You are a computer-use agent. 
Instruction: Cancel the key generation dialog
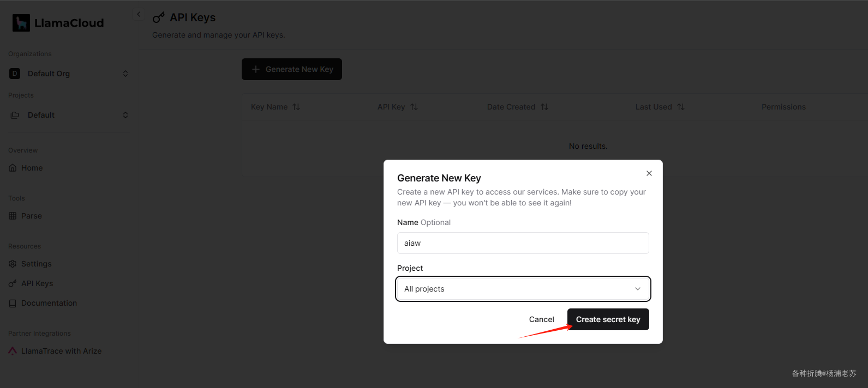coord(541,319)
